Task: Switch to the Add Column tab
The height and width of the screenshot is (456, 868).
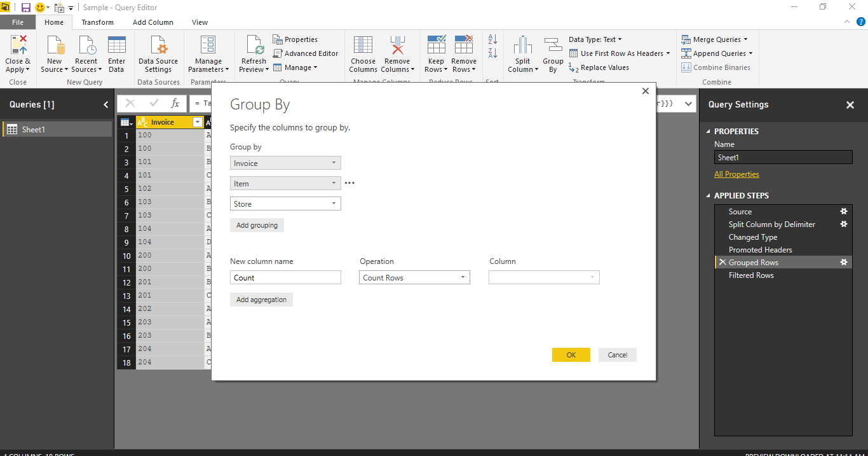Action: click(153, 22)
